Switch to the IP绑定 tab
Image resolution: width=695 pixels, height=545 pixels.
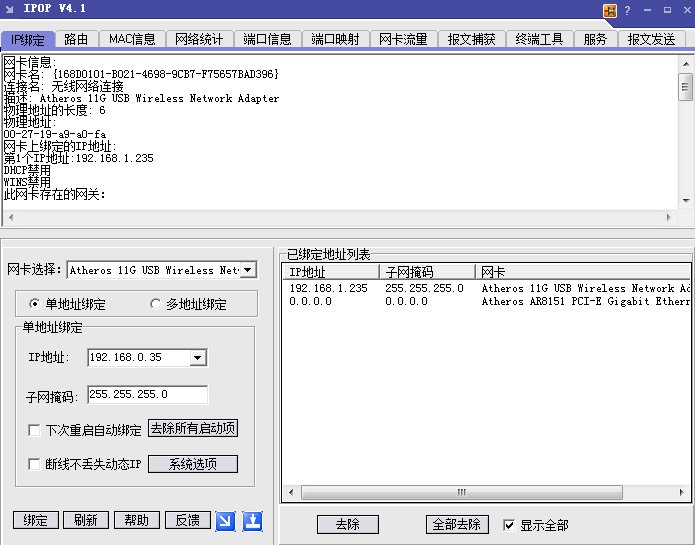click(27, 40)
